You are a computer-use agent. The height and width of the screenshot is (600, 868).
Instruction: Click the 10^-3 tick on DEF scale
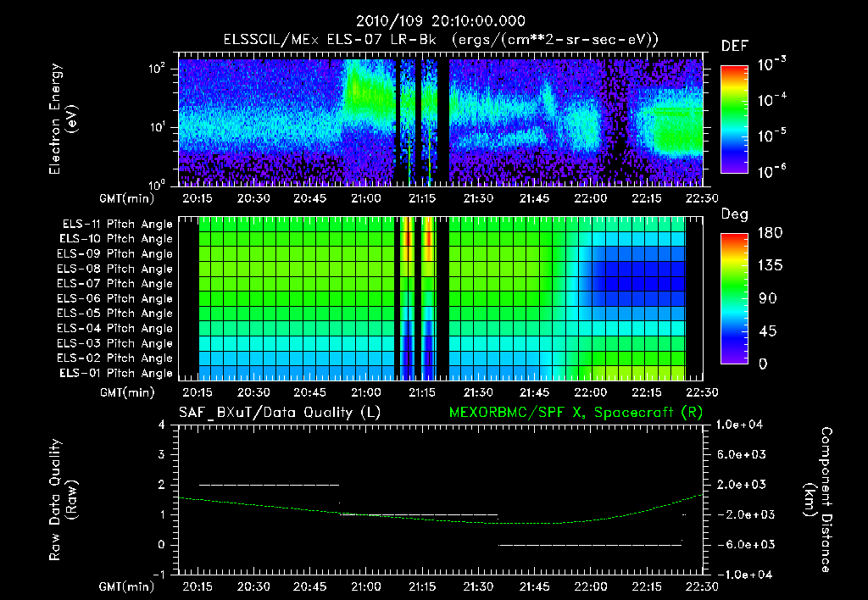(772, 64)
